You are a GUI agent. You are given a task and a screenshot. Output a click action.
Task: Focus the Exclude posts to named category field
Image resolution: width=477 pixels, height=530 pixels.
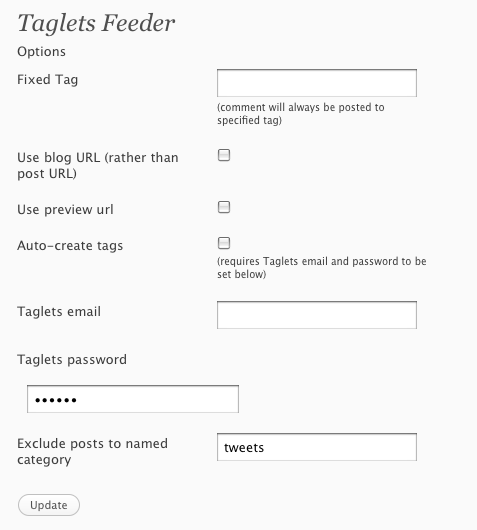point(317,447)
